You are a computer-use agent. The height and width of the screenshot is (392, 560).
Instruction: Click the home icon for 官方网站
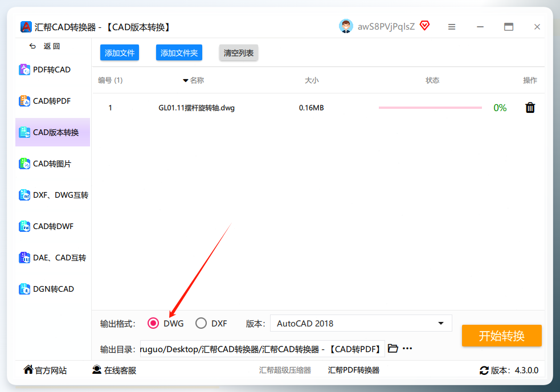(28, 369)
